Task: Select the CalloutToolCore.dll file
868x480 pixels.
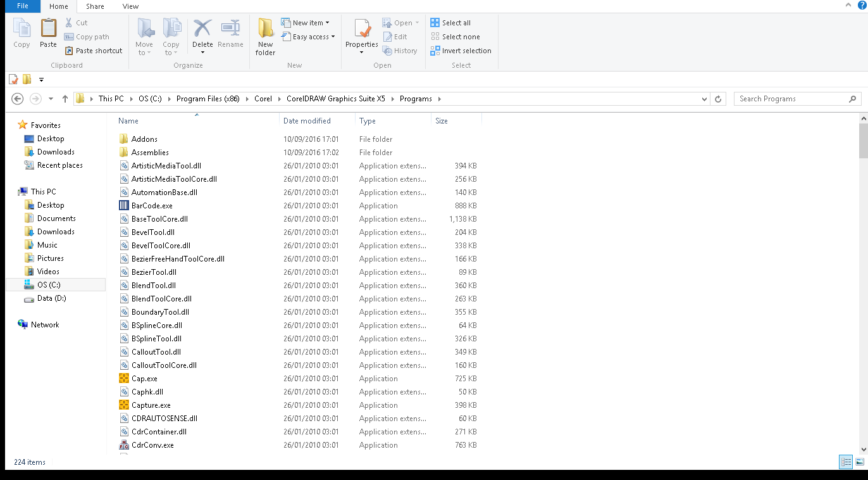Action: point(164,365)
